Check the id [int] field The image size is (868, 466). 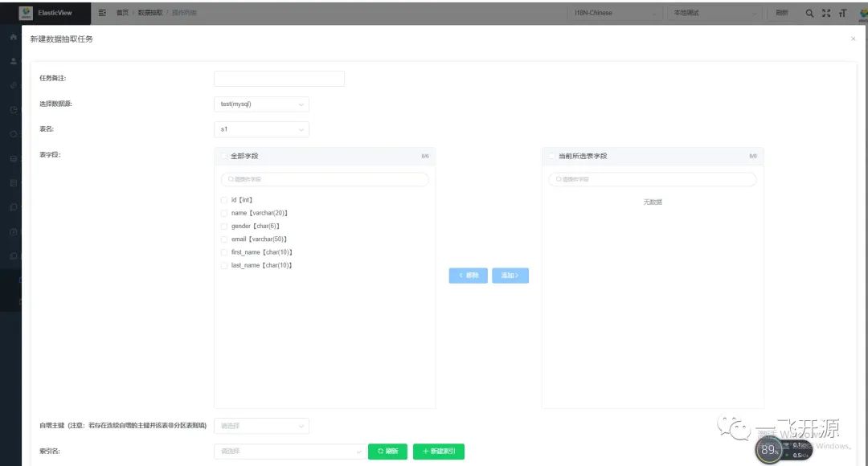[224, 200]
